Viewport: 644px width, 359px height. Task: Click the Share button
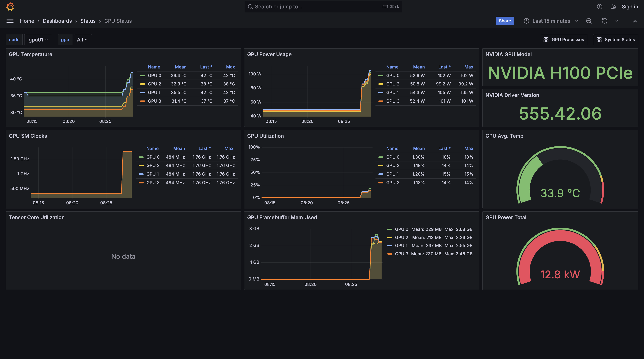pyautogui.click(x=504, y=21)
